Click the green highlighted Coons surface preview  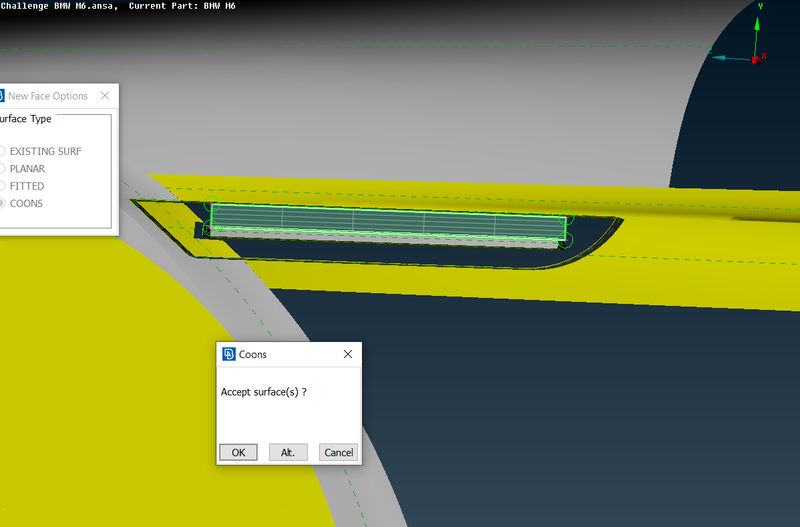click(x=388, y=222)
